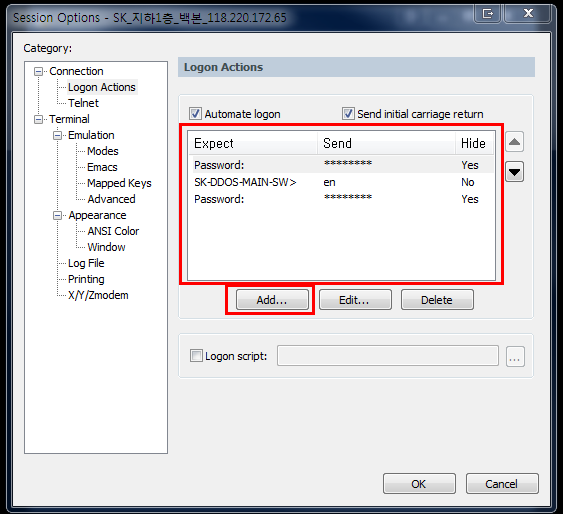Click the Logon script path field

388,356
